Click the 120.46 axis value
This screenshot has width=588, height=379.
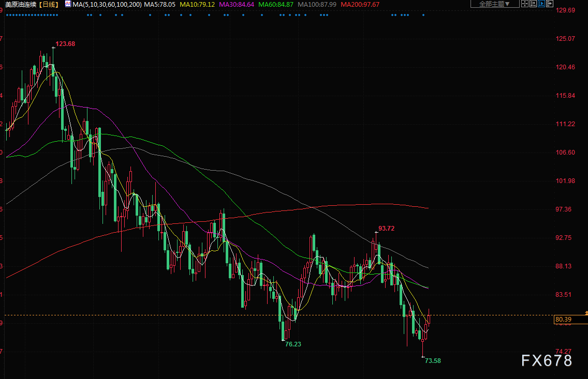565,67
